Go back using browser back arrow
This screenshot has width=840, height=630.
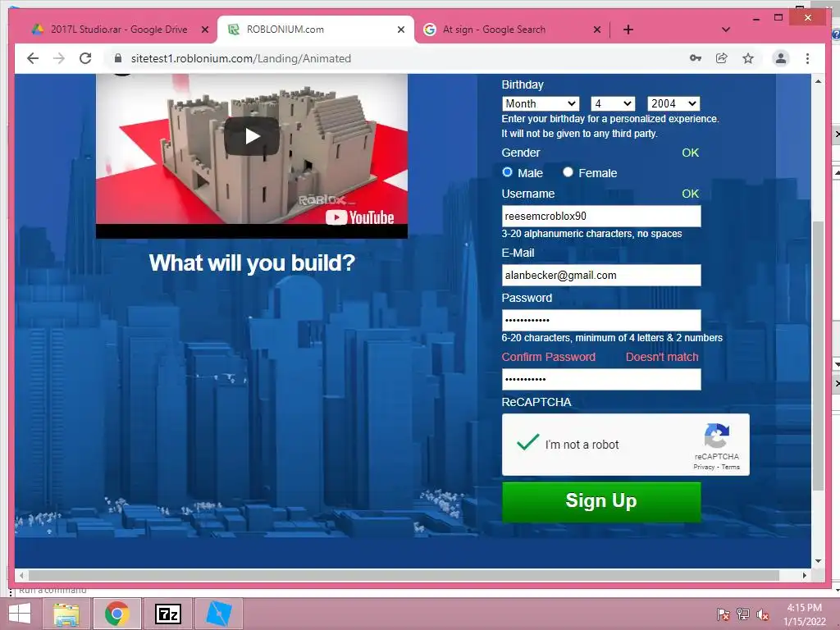click(33, 58)
